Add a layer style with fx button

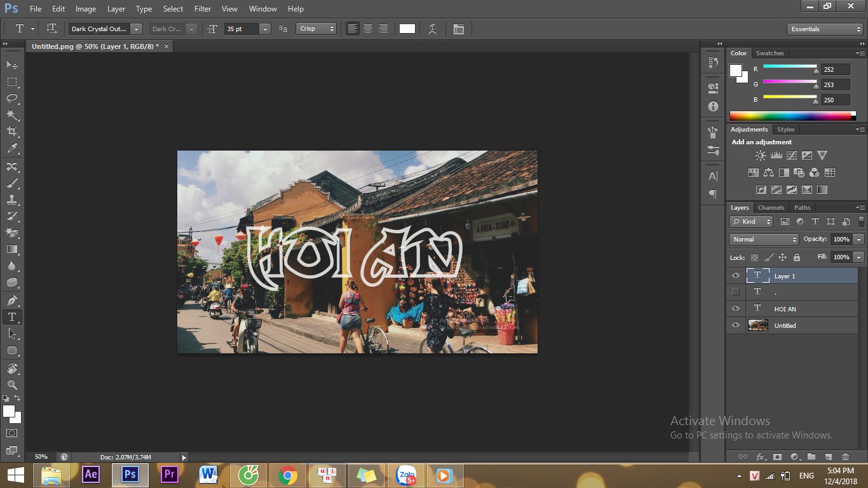(x=760, y=456)
